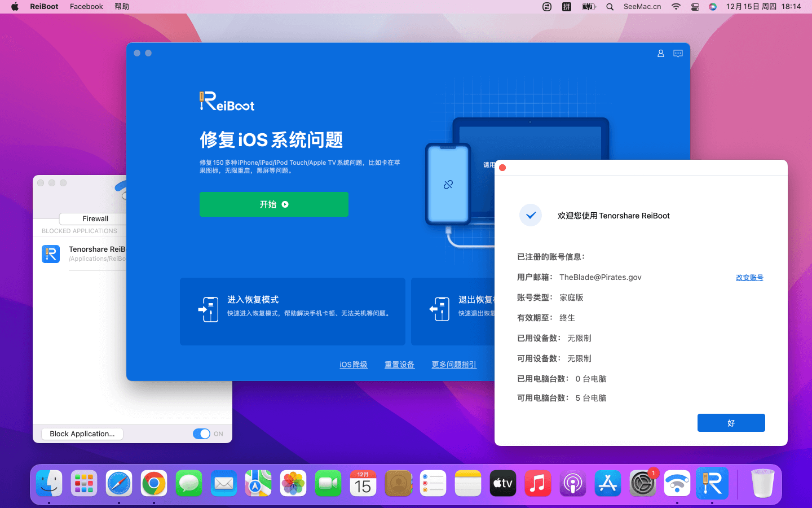Screen dimensions: 812x508
Task: Open the Apple menu
Action: coord(15,7)
